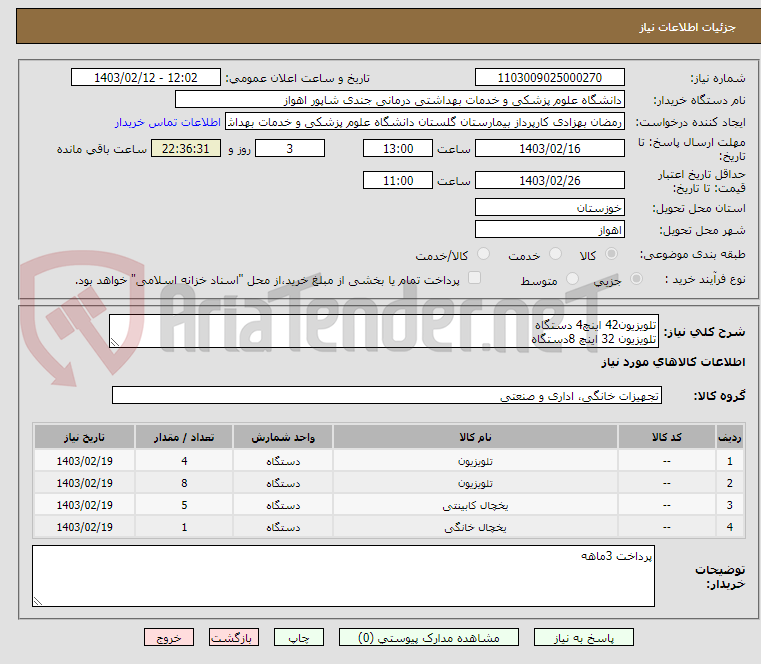Screen dimensions: 761x664
Task: Click the گروه کالا field تجهیزات خانگی
Action: click(x=387, y=395)
